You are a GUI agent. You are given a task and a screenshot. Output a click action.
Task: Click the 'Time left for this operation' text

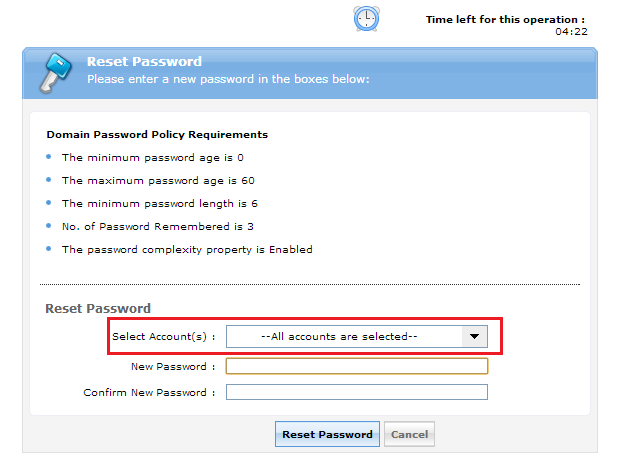click(505, 19)
